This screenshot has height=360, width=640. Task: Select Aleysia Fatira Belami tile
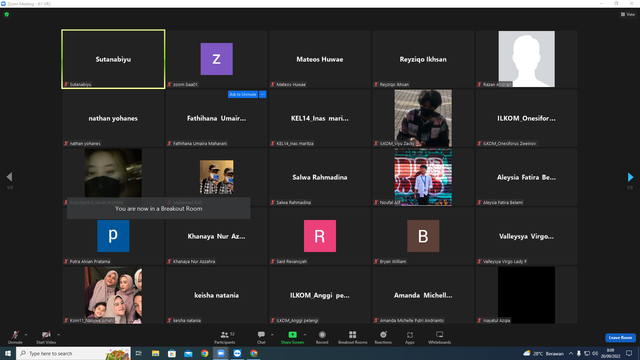tap(527, 177)
